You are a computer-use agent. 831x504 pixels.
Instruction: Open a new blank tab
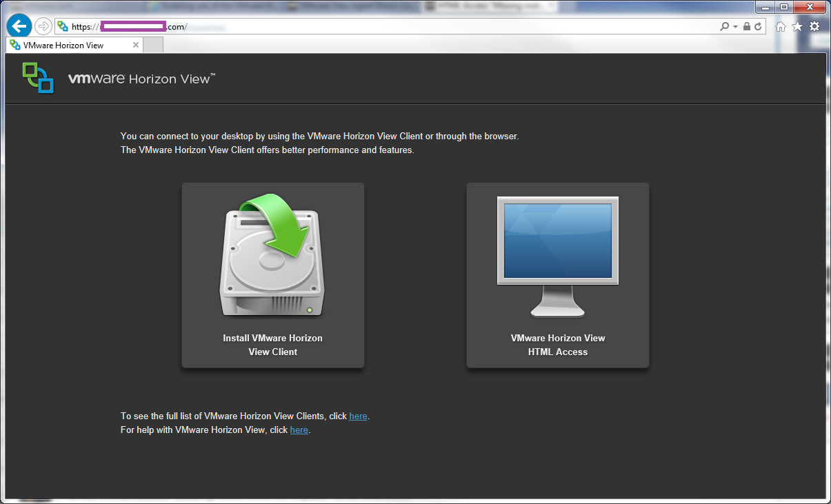(x=153, y=45)
